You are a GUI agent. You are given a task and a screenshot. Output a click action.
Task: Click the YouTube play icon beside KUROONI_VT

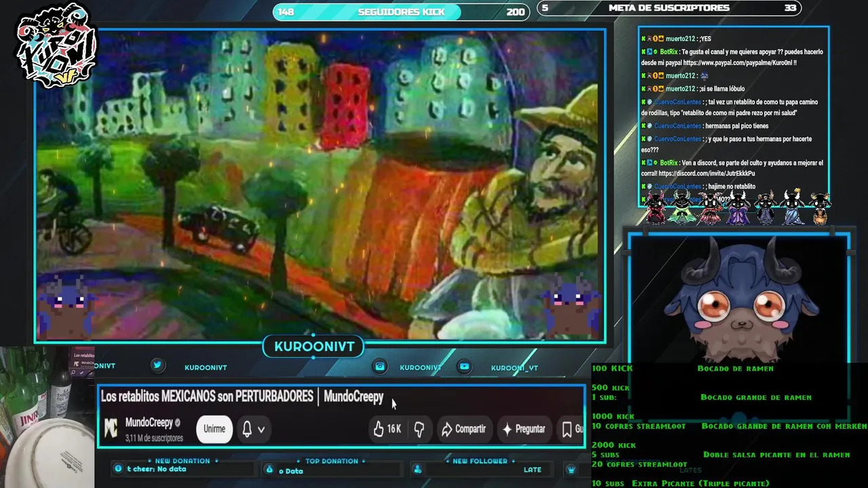(465, 367)
